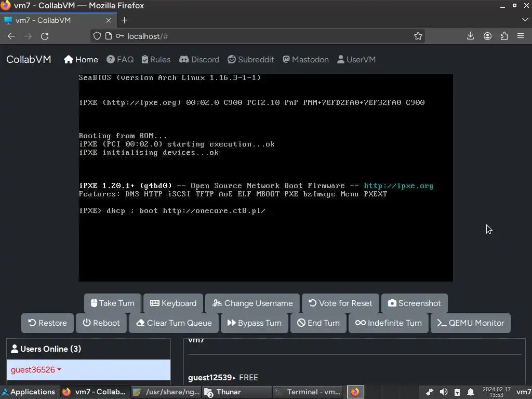
Task: Expand the guest36526 user dropdown
Action: 36,370
